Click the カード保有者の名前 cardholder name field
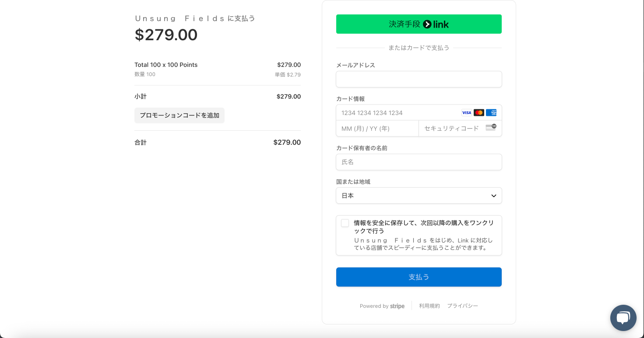 (419, 162)
